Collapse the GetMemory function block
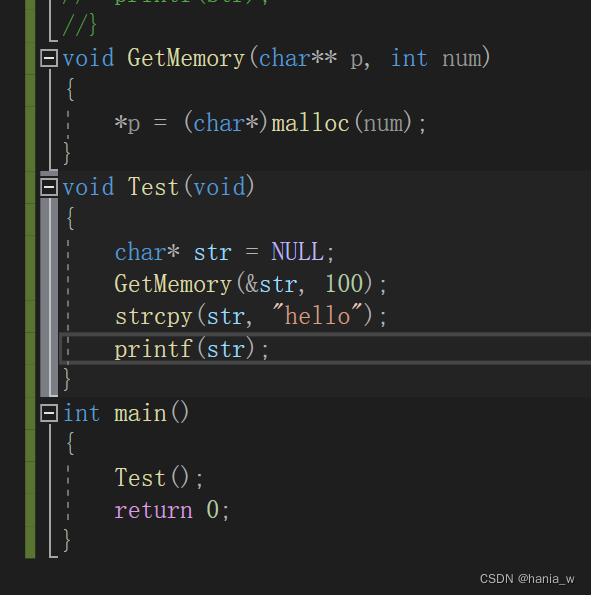 point(49,58)
